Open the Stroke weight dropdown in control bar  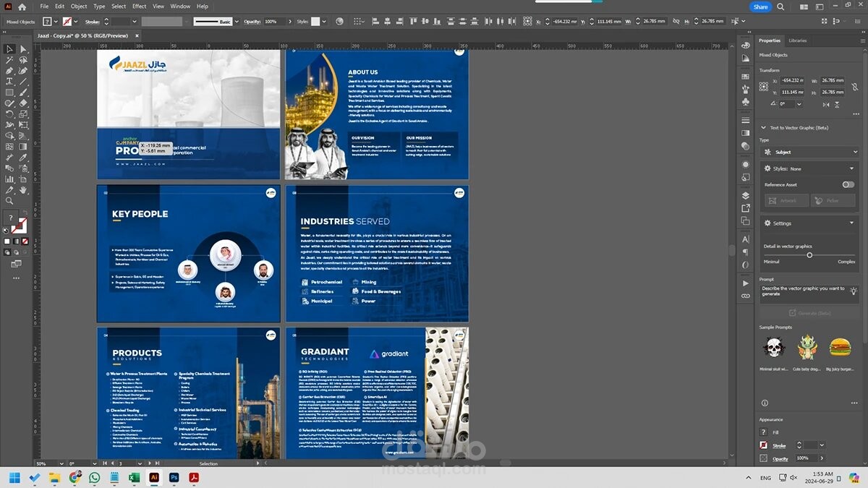tap(135, 22)
